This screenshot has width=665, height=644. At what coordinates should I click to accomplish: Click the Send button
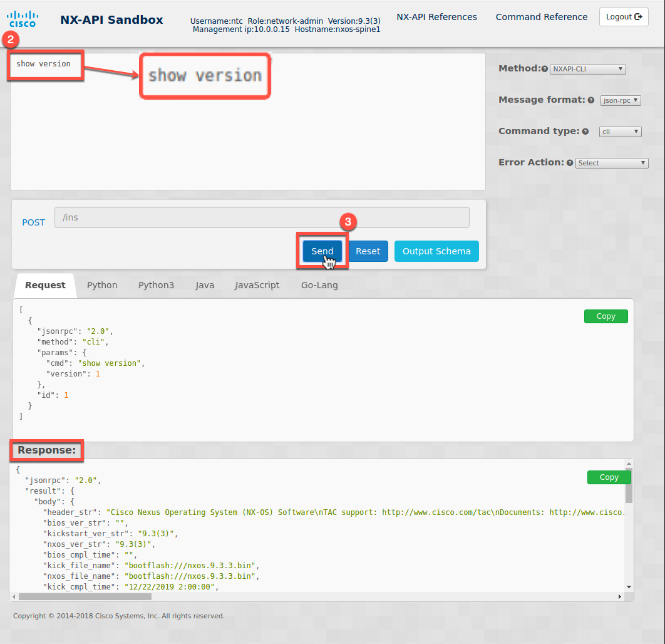(322, 251)
